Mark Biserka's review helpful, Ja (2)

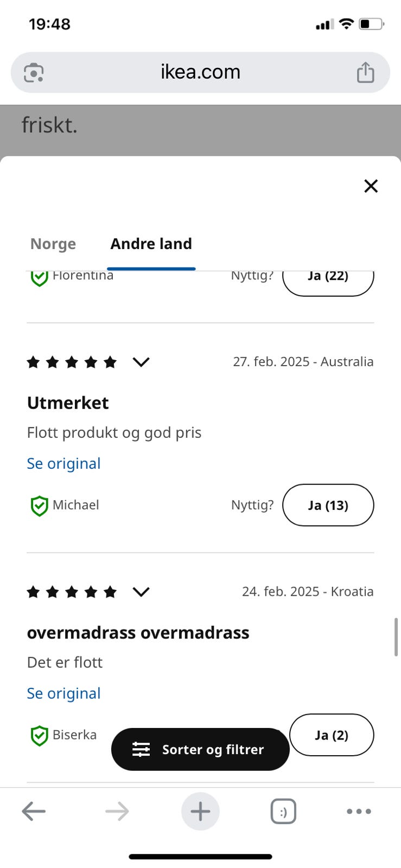coord(332,735)
